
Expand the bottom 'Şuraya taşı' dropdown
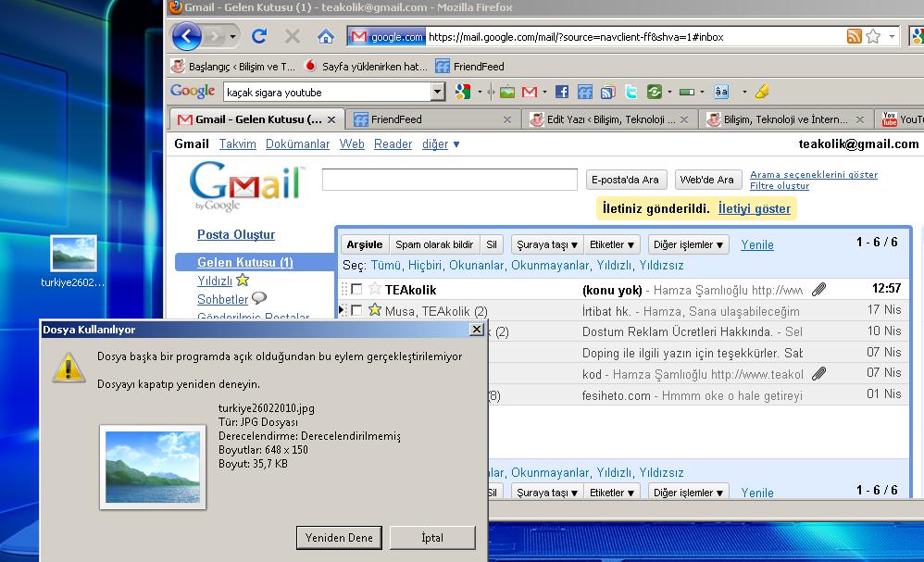point(547,492)
